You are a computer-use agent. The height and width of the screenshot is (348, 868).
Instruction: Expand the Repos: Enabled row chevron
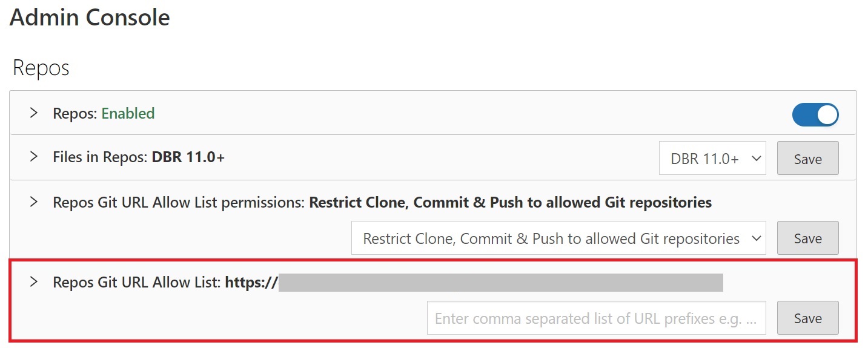[34, 113]
